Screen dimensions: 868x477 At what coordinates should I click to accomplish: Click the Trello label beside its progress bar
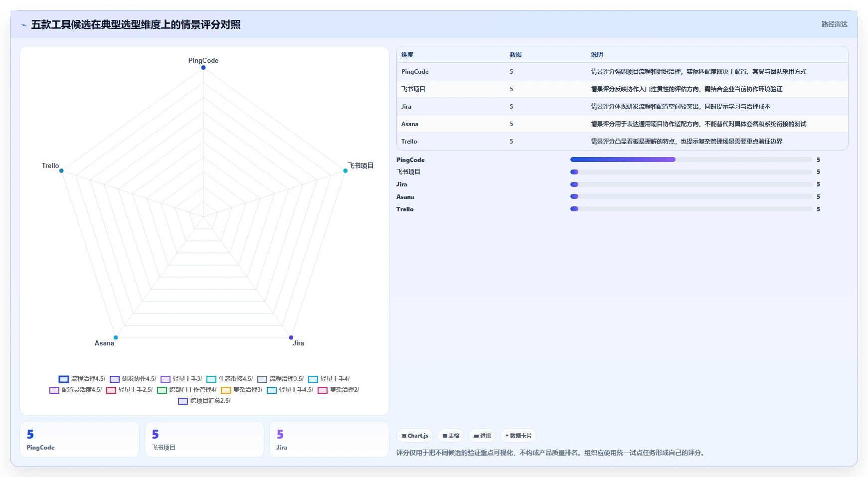tap(405, 209)
